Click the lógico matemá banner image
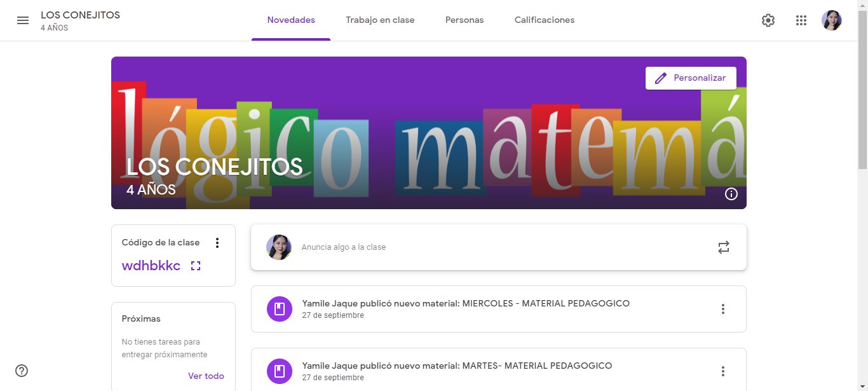This screenshot has width=868, height=391. point(429,133)
